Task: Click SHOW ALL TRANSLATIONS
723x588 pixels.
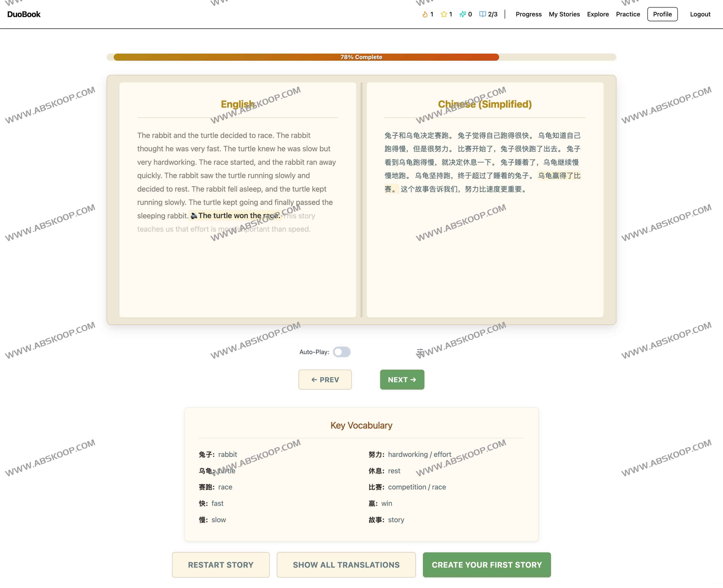Action: [346, 565]
